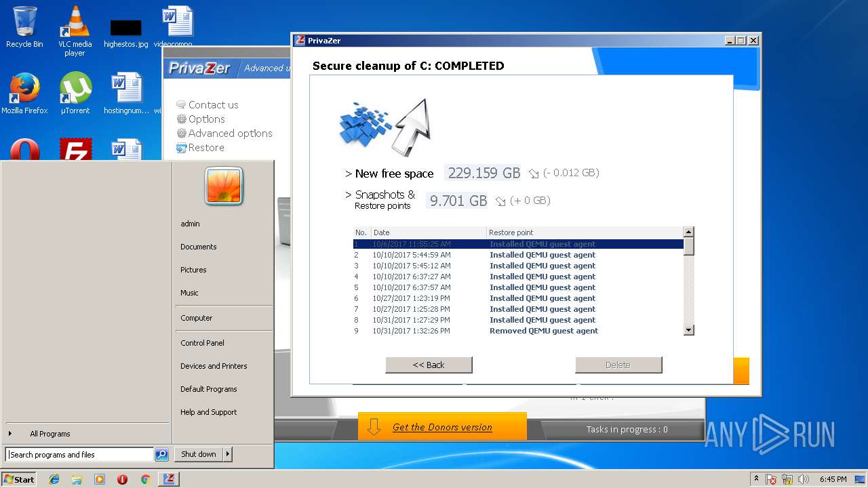Click the network tray icon
Screen dimensions: 868x488
[x=787, y=479]
